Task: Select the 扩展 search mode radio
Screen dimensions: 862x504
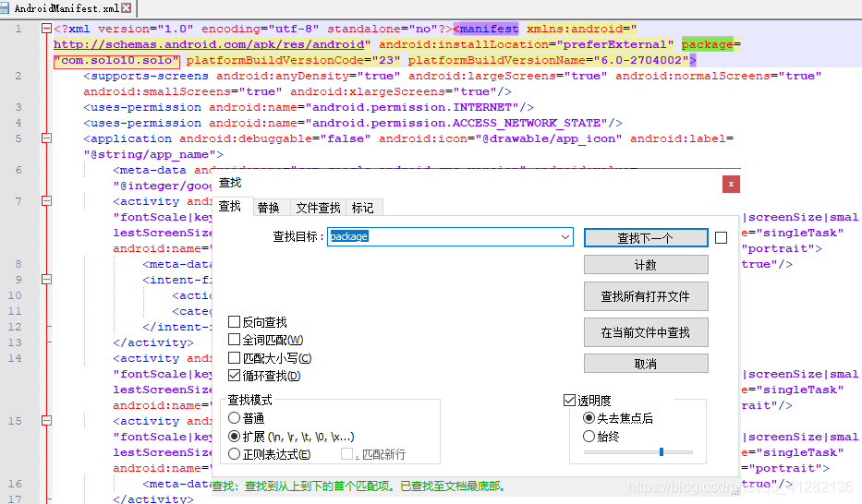Action: (234, 437)
